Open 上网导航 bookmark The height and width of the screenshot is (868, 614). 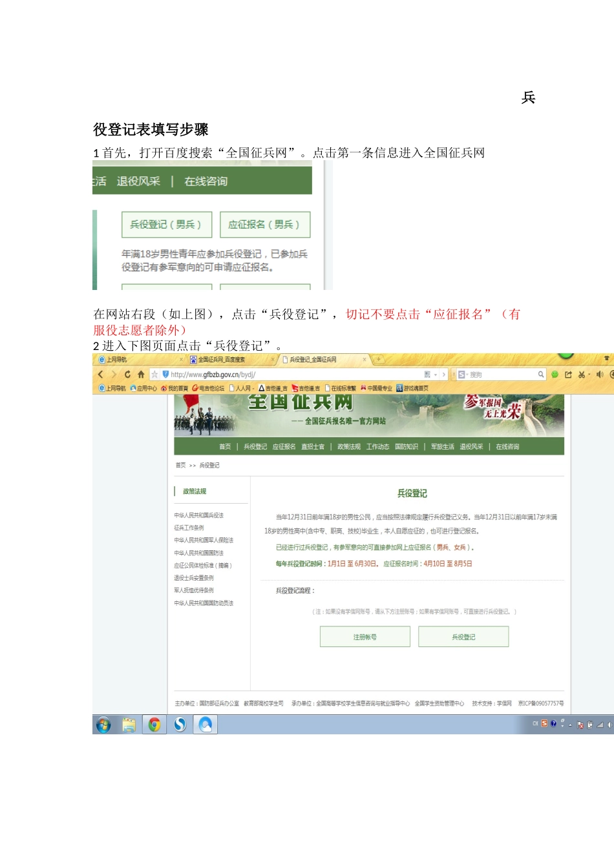click(x=112, y=388)
